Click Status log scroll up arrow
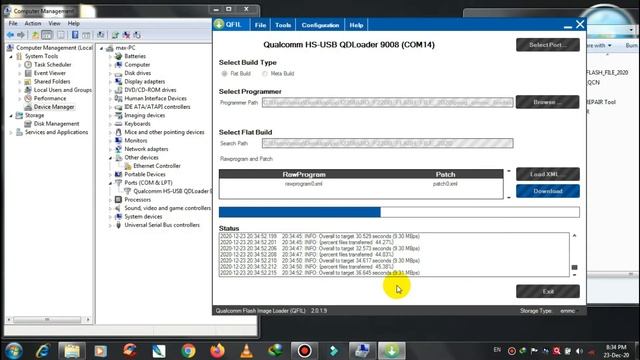640x360 pixels. pos(574,236)
